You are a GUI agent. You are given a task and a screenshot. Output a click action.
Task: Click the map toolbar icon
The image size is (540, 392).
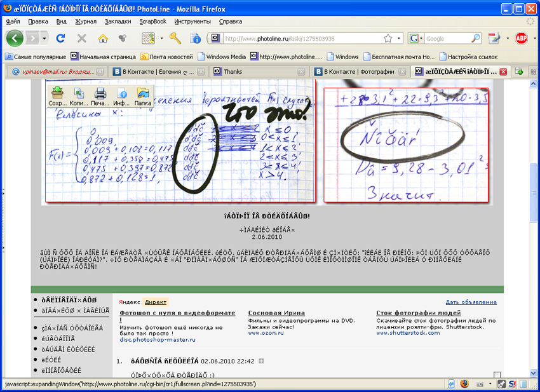pos(148,38)
